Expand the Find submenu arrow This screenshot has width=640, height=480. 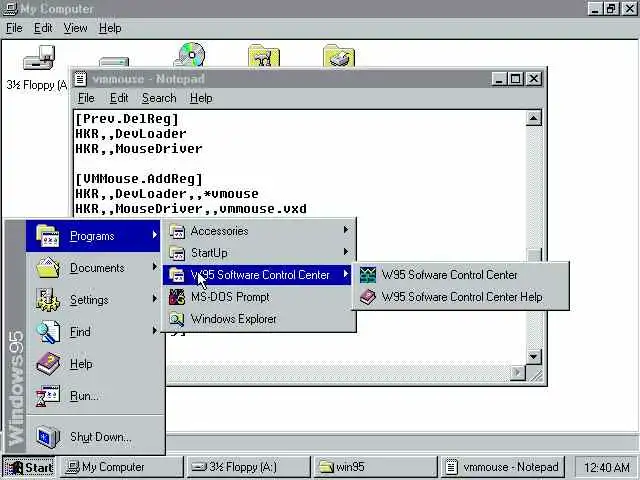tap(154, 330)
